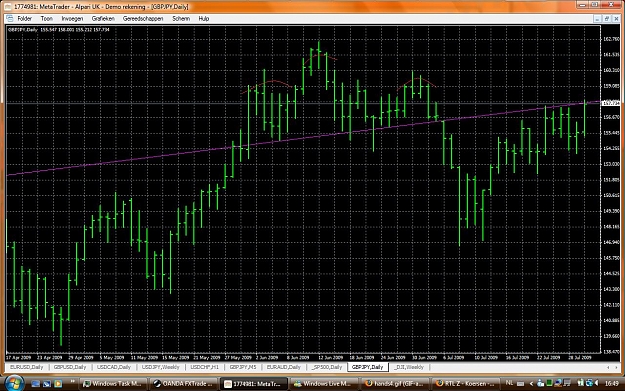
Task: Expand Quick Launch overflow chevron
Action: [73, 381]
